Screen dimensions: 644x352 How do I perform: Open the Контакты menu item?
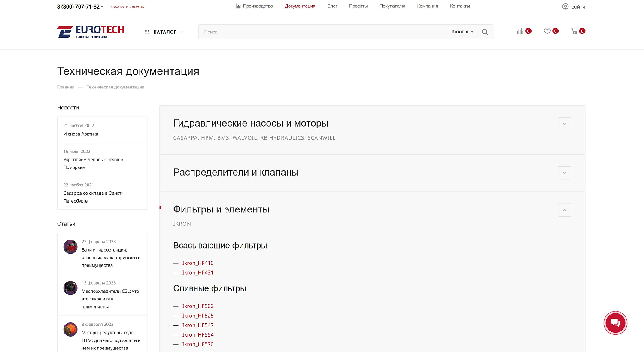click(x=459, y=6)
